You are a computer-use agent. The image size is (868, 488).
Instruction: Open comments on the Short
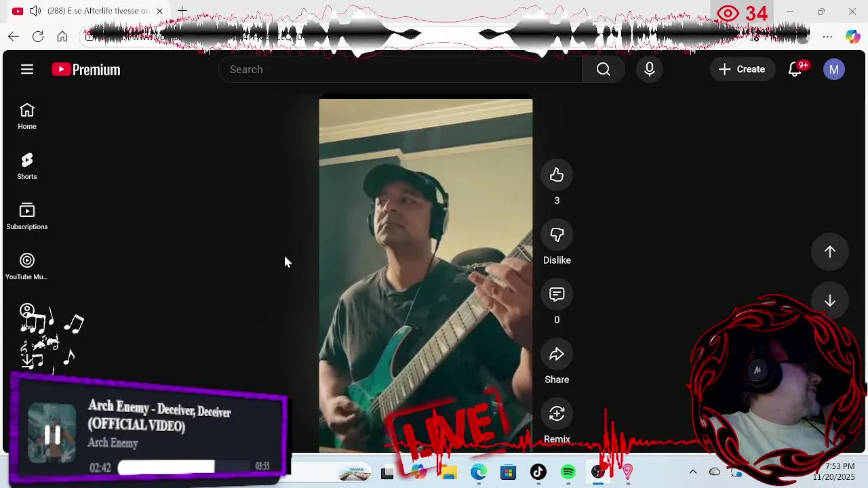pyautogui.click(x=557, y=295)
